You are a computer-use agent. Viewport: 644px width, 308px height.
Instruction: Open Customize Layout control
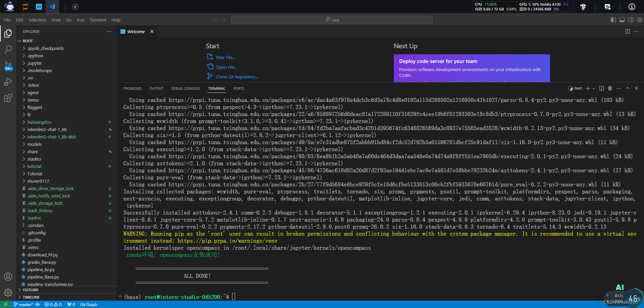coord(640,20)
